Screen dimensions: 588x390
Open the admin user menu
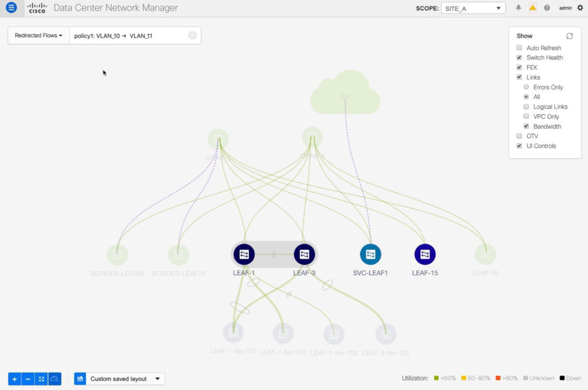click(565, 8)
